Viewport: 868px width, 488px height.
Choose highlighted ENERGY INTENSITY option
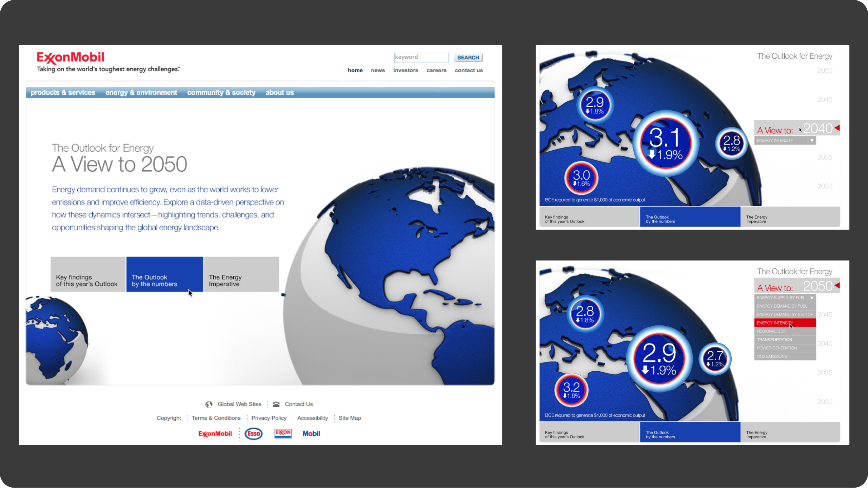[x=785, y=323]
